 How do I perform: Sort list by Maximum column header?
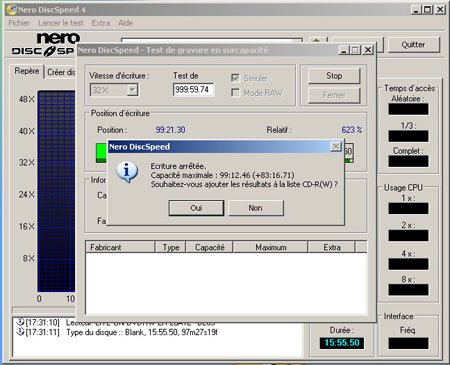pyautogui.click(x=270, y=247)
